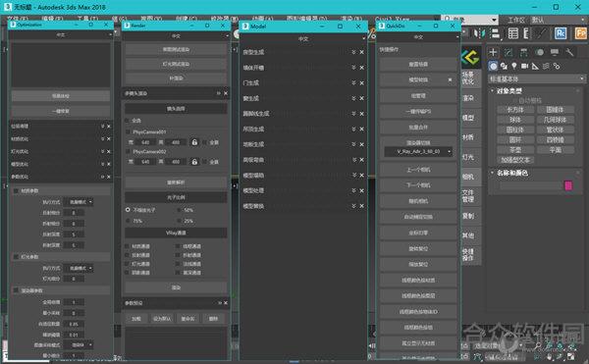589x364 pixels.
Task: Click the 茶壶 teapot primitive button
Action: [515, 150]
